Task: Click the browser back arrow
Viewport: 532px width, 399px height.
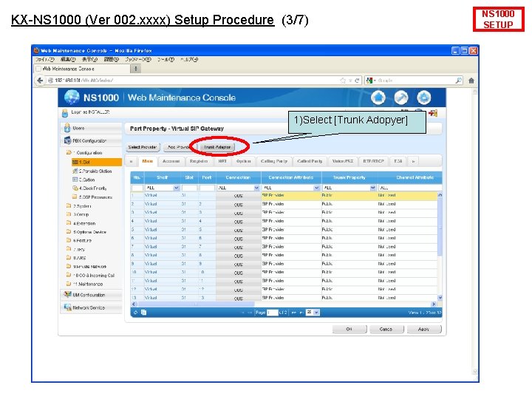Action: [x=40, y=81]
